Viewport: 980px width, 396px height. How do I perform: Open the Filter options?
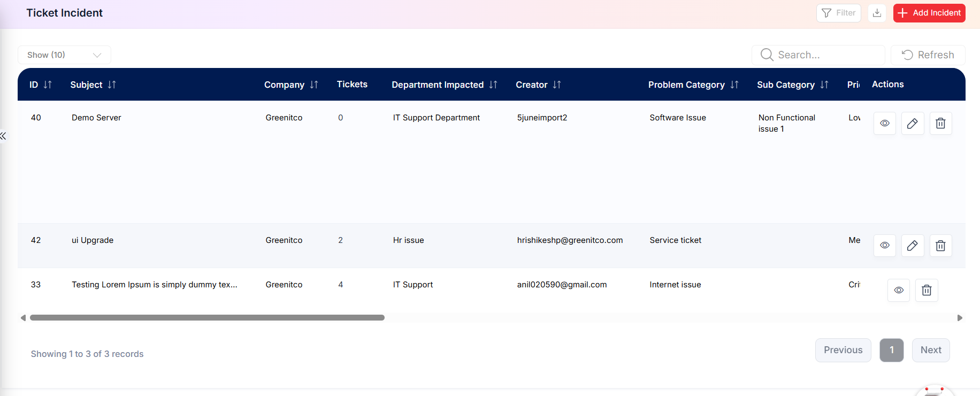point(838,13)
